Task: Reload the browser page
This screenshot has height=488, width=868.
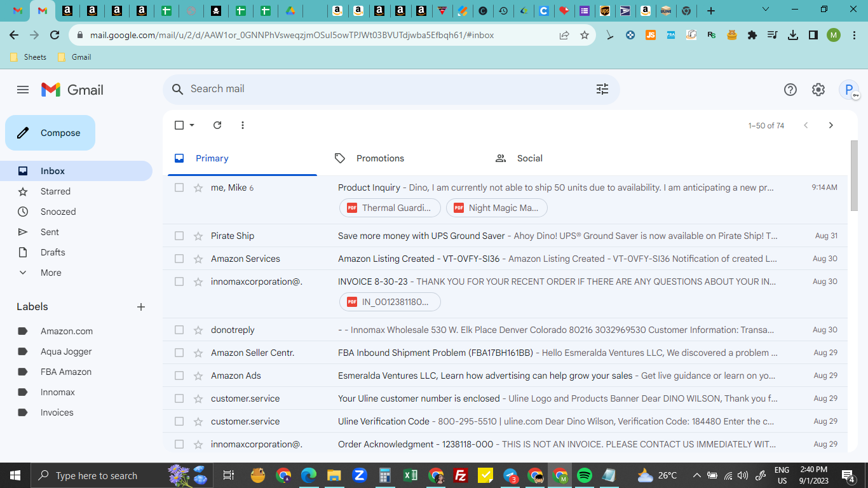Action: 55,36
